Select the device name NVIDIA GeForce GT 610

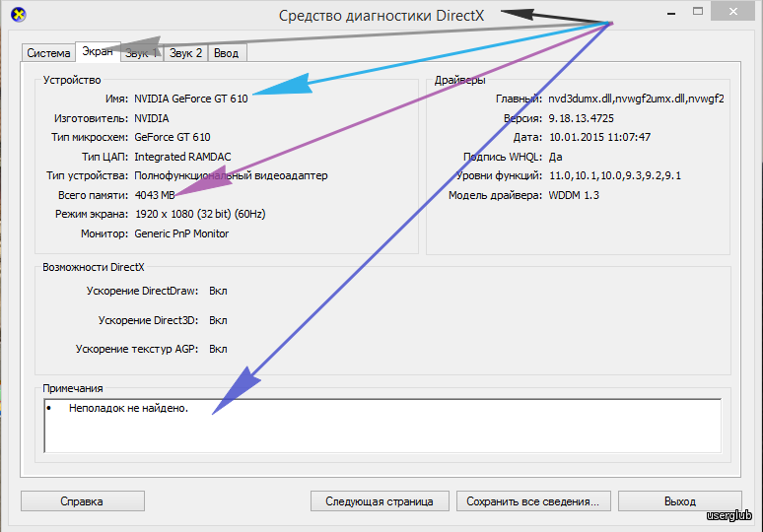tap(191, 99)
